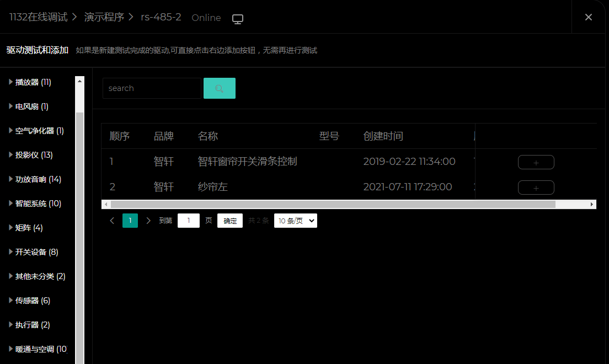
Task: Add the 智轩窗帘开关滑条控制 driver with plus button
Action: pos(536,162)
